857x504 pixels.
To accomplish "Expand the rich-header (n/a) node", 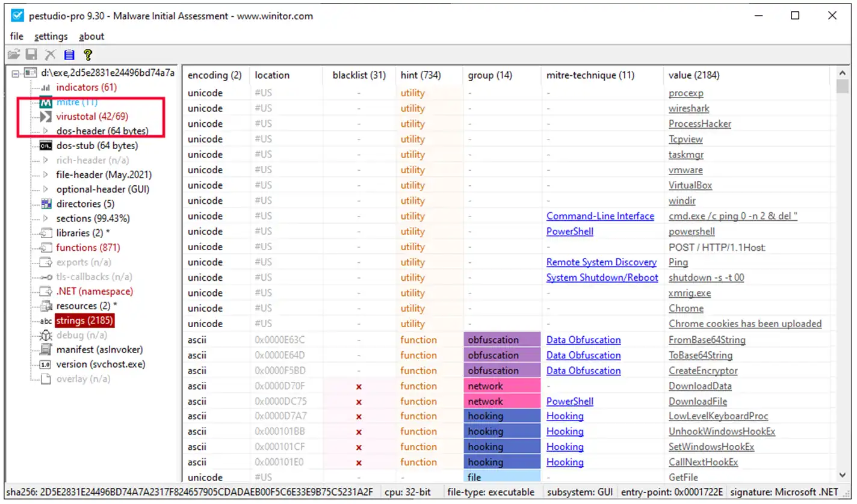I will 46,160.
